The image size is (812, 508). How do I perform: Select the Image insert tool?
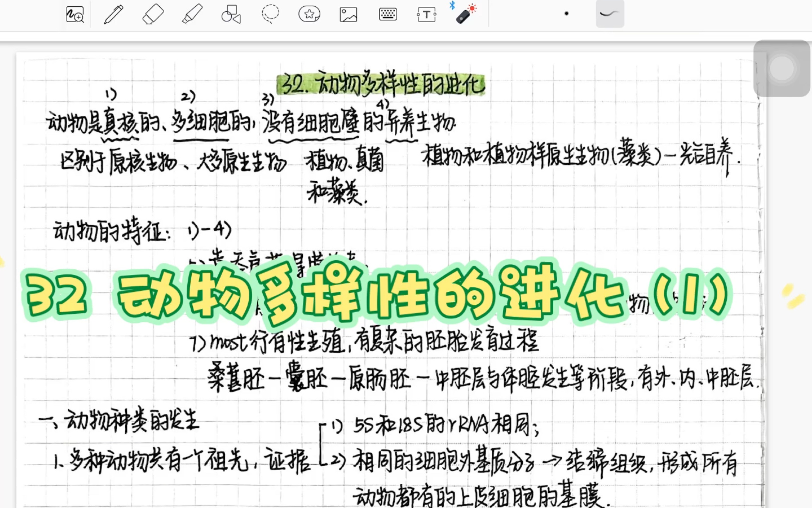(348, 15)
